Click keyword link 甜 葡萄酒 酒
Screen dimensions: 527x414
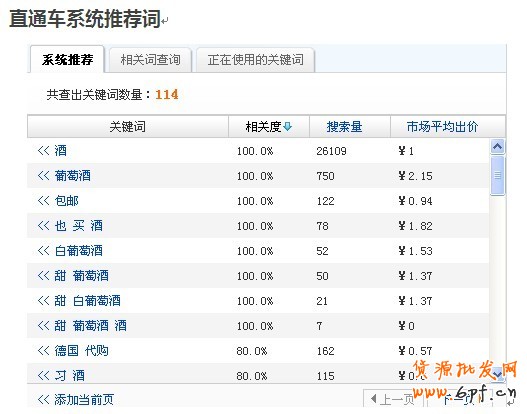[x=90, y=326]
